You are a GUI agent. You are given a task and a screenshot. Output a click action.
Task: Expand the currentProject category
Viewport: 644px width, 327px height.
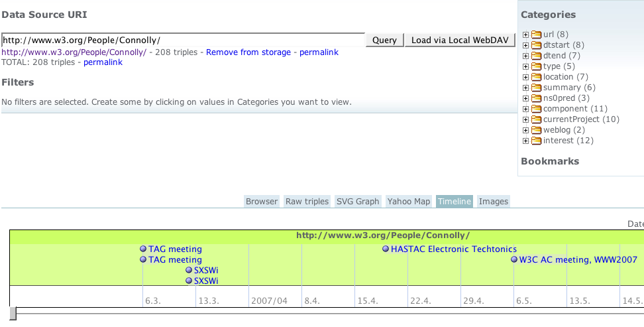[526, 119]
